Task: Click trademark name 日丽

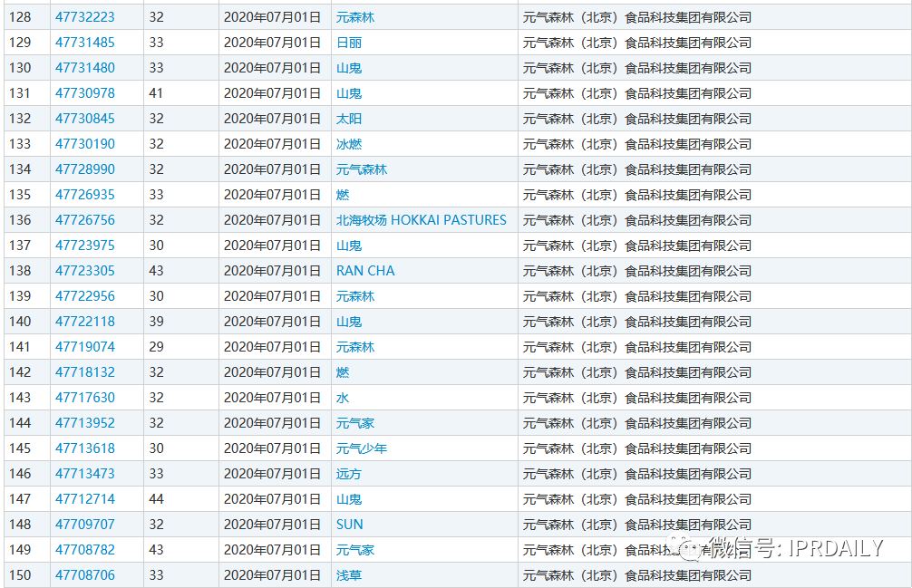Action: (349, 43)
